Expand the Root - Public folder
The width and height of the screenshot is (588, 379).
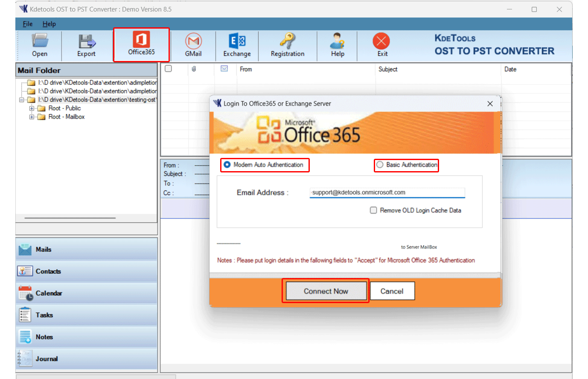(31, 108)
